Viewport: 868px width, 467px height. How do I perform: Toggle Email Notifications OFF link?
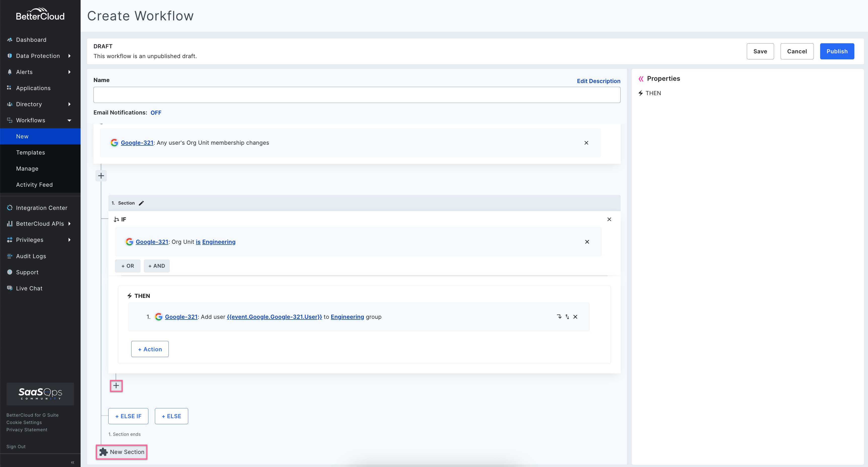point(156,113)
